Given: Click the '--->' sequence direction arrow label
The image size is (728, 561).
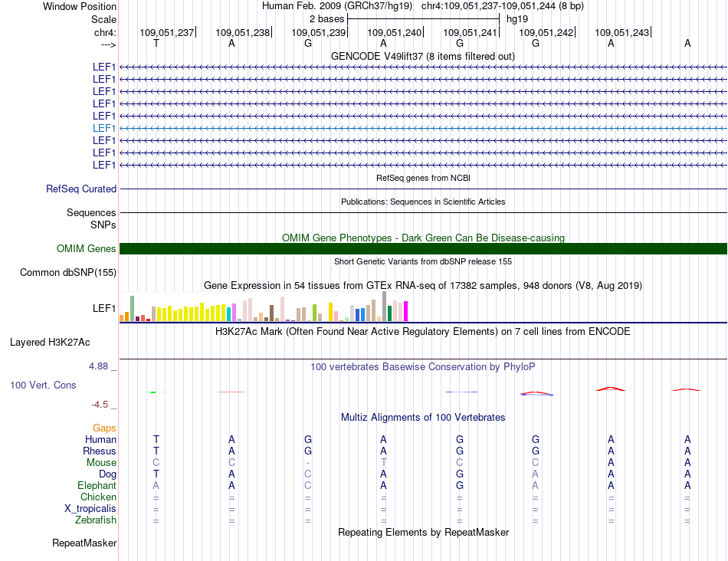Looking at the screenshot, I should tap(108, 44).
